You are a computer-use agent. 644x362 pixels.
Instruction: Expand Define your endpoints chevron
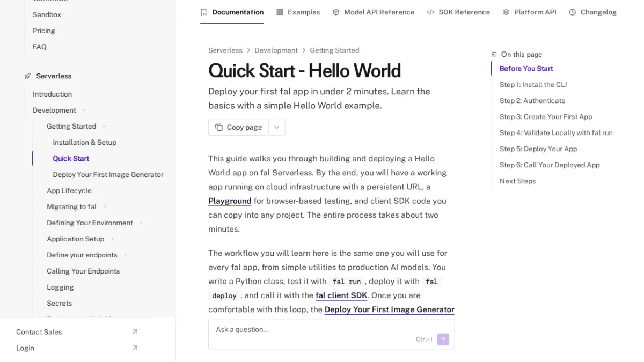125,255
